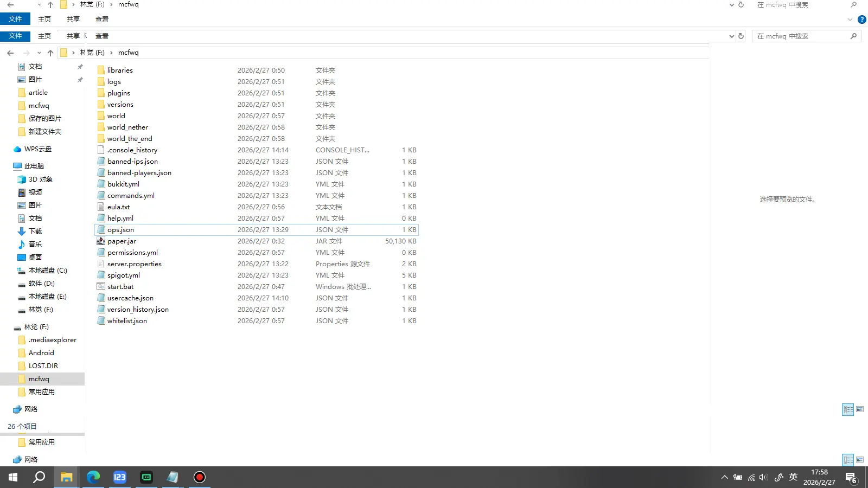Screen dimensions: 868x488
Task: Open the world_nether folder
Action: click(127, 127)
